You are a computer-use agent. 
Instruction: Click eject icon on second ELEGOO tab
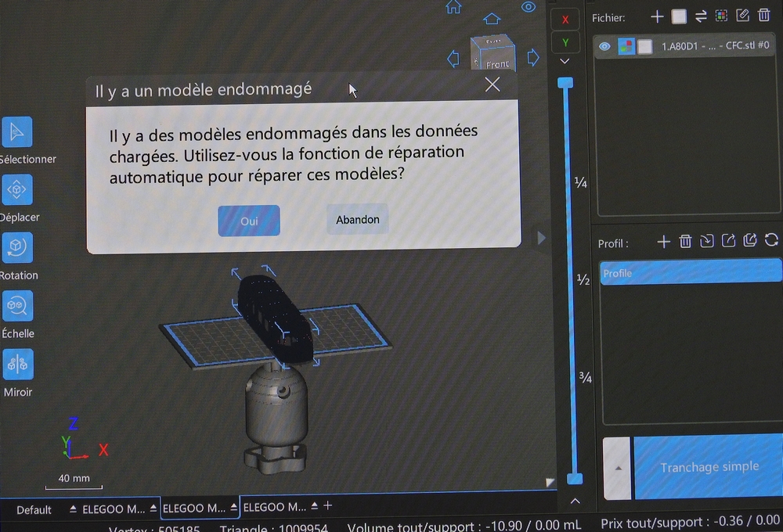pyautogui.click(x=233, y=507)
